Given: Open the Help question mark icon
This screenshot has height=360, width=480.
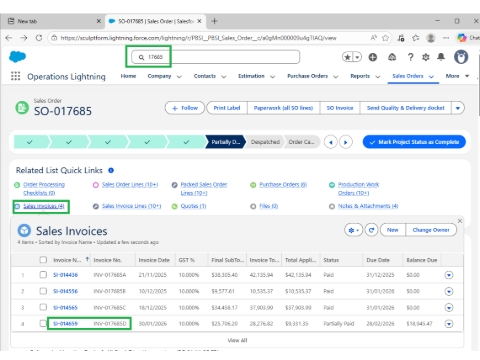Looking at the screenshot, I should 410,57.
